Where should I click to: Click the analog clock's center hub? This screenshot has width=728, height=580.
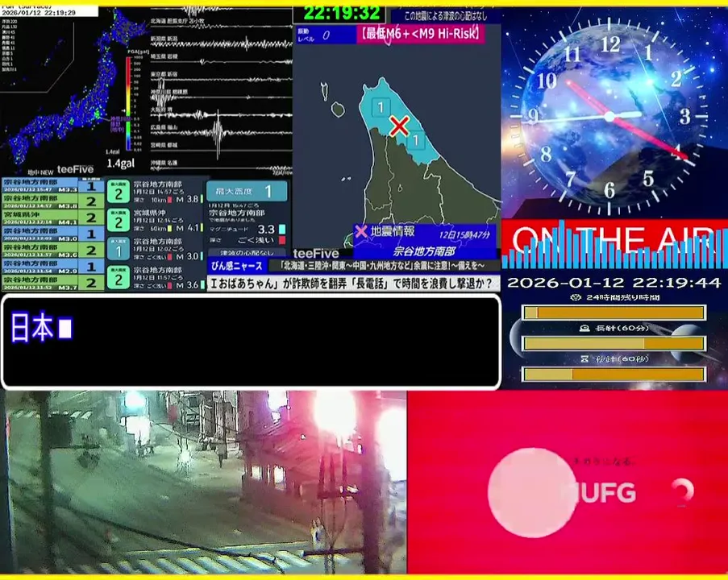click(x=609, y=117)
